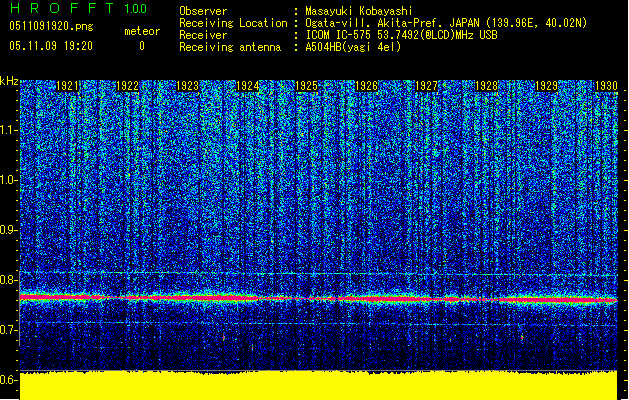629x400 pixels.
Task: Click the Observer label
Action: 203,11
